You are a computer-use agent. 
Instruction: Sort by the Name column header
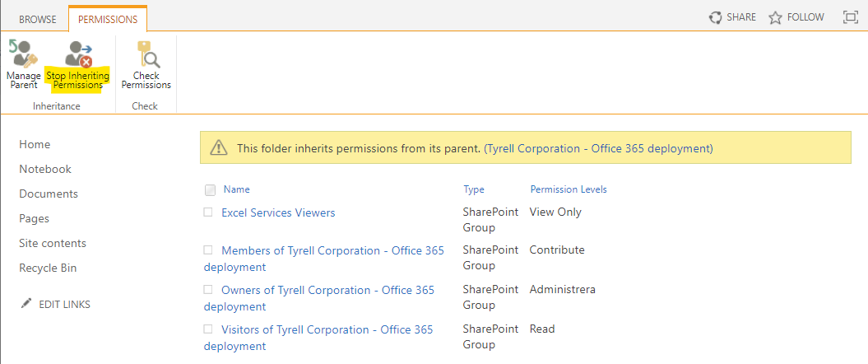[x=237, y=189]
